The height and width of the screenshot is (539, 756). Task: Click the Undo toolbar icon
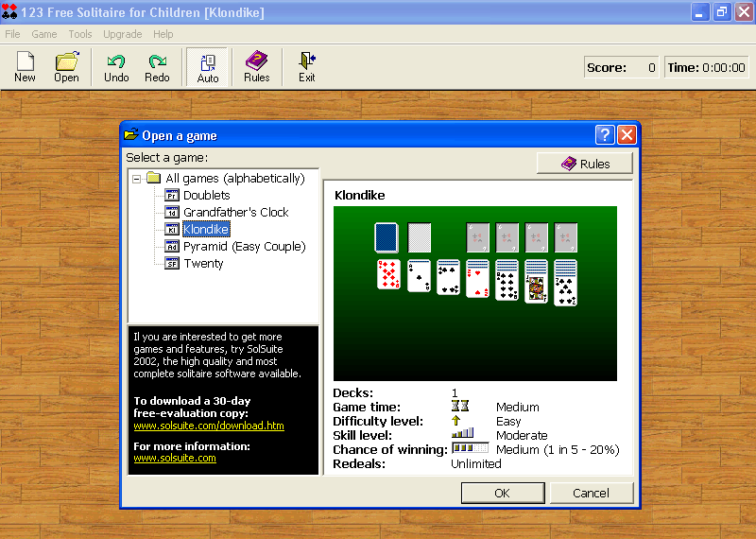pyautogui.click(x=116, y=66)
